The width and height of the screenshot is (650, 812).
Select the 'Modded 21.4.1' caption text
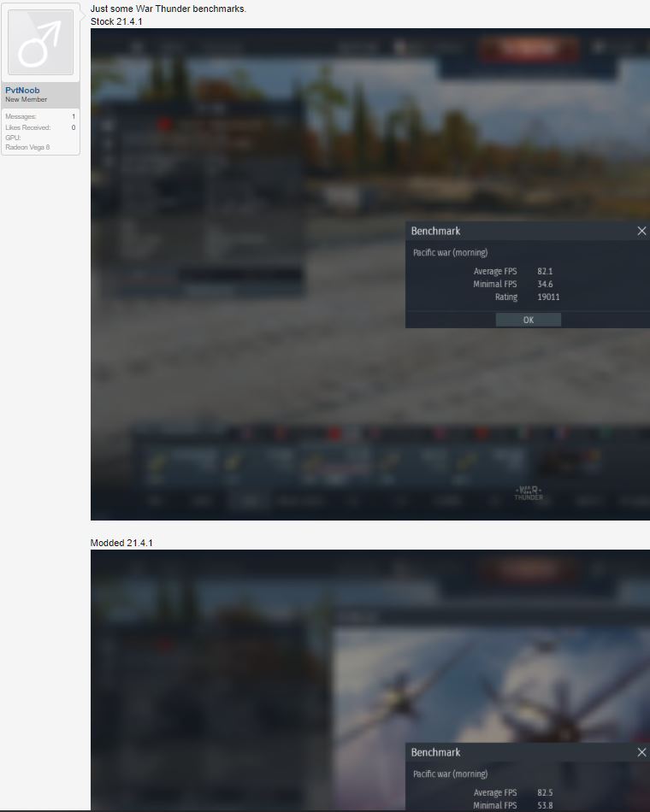click(121, 543)
